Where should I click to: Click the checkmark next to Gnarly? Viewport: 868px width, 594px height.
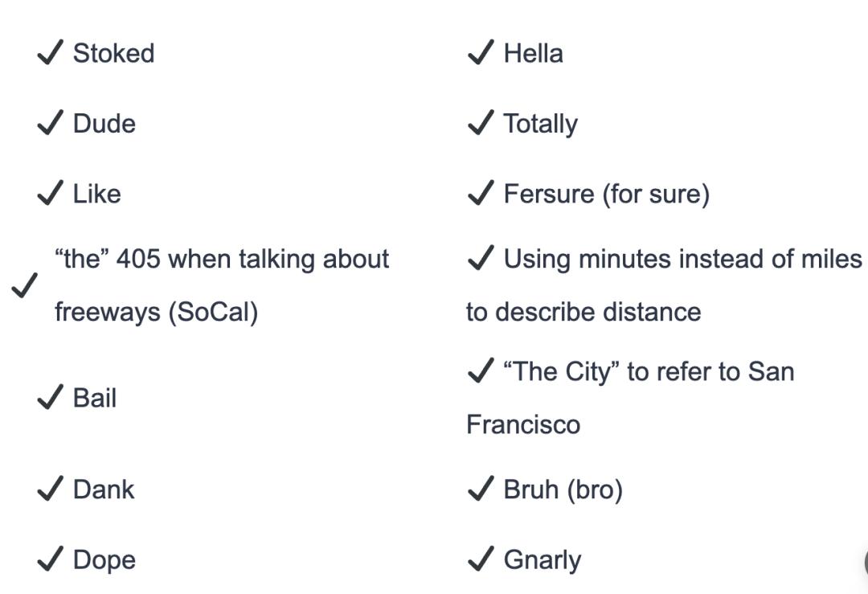tap(480, 560)
